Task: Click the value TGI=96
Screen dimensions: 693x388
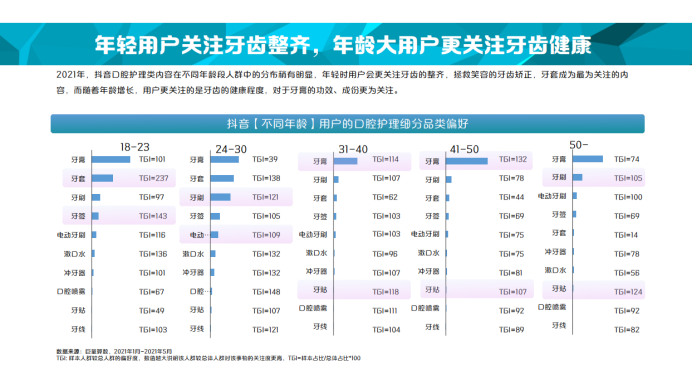Action: [385, 254]
